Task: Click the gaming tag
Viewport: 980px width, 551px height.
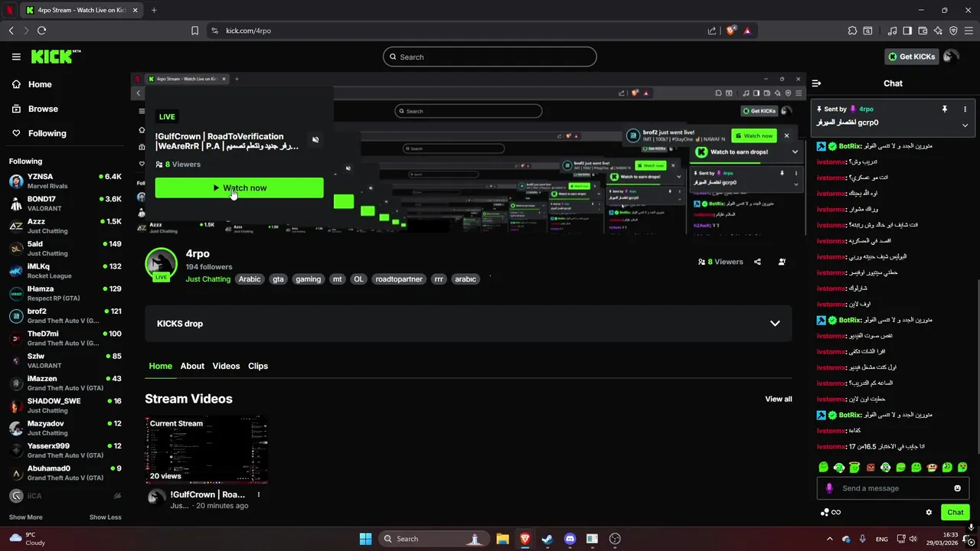Action: point(308,279)
